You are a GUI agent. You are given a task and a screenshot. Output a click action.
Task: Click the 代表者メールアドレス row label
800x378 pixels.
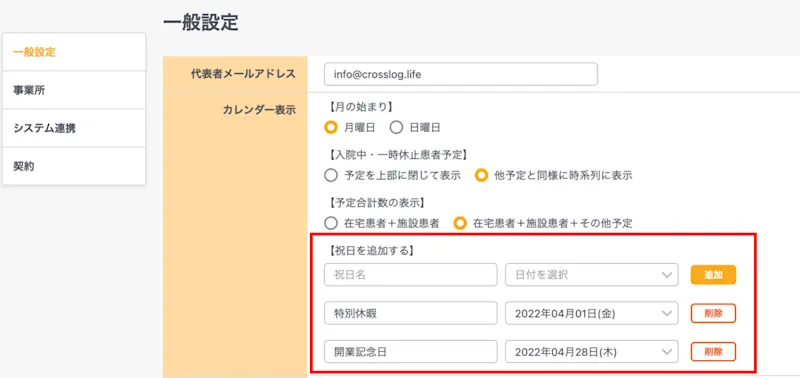click(x=243, y=73)
